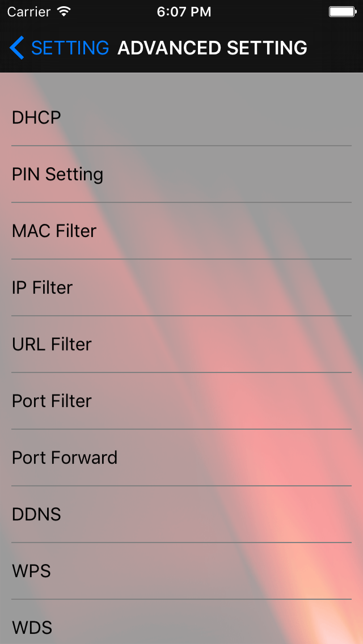Open PIN Setting from the list
The width and height of the screenshot is (363, 644).
(x=181, y=174)
